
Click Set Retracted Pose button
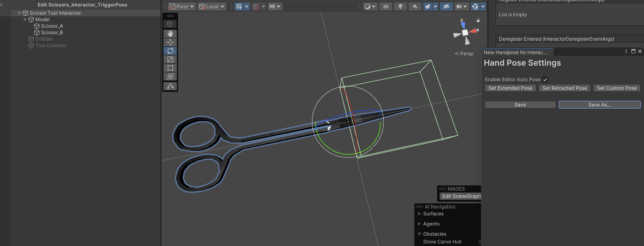[565, 88]
